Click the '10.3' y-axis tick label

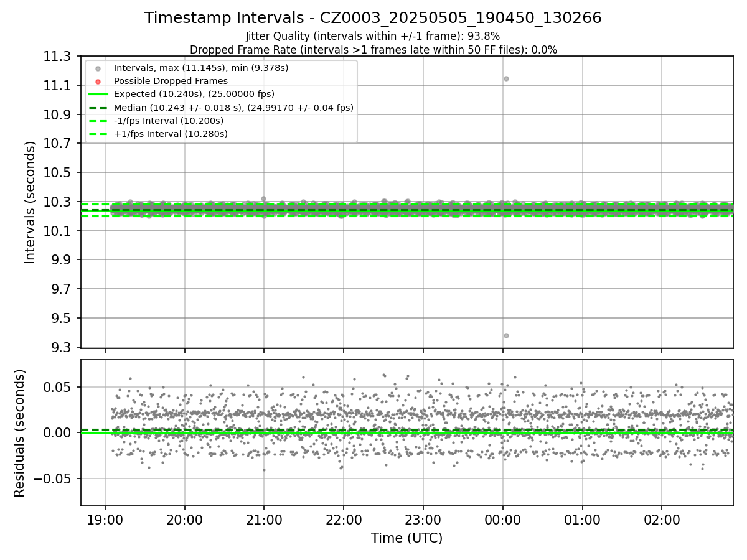tap(57, 202)
